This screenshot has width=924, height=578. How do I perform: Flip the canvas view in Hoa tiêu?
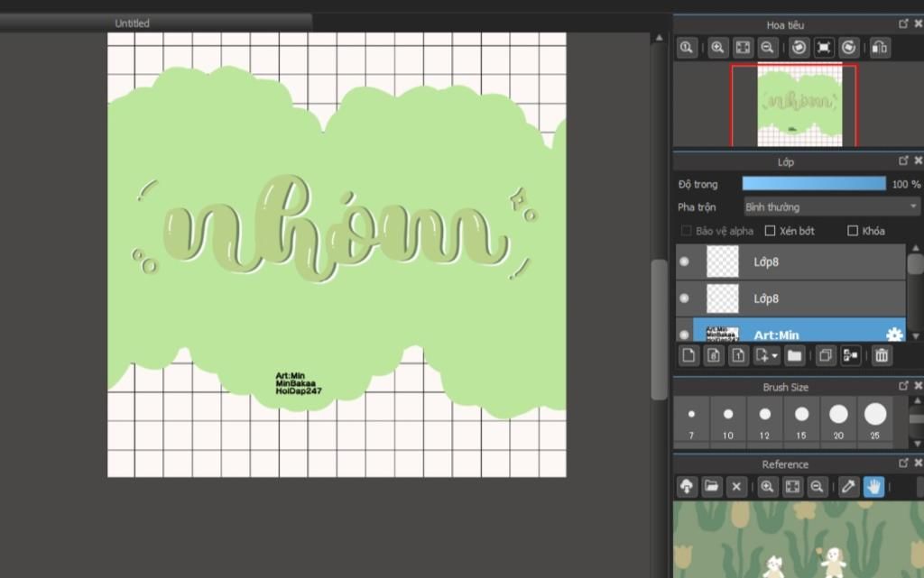[879, 48]
